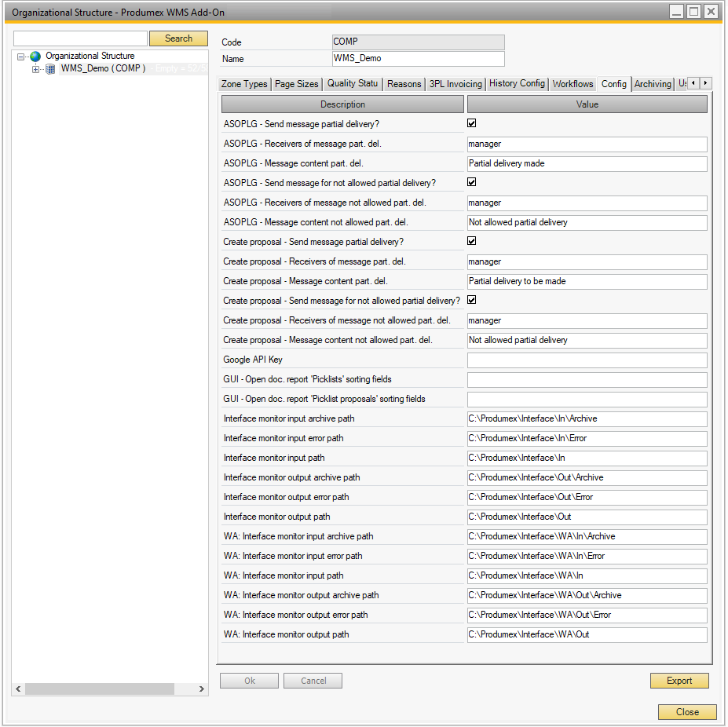The image size is (728, 727).
Task: Click the Export button
Action: coord(679,680)
